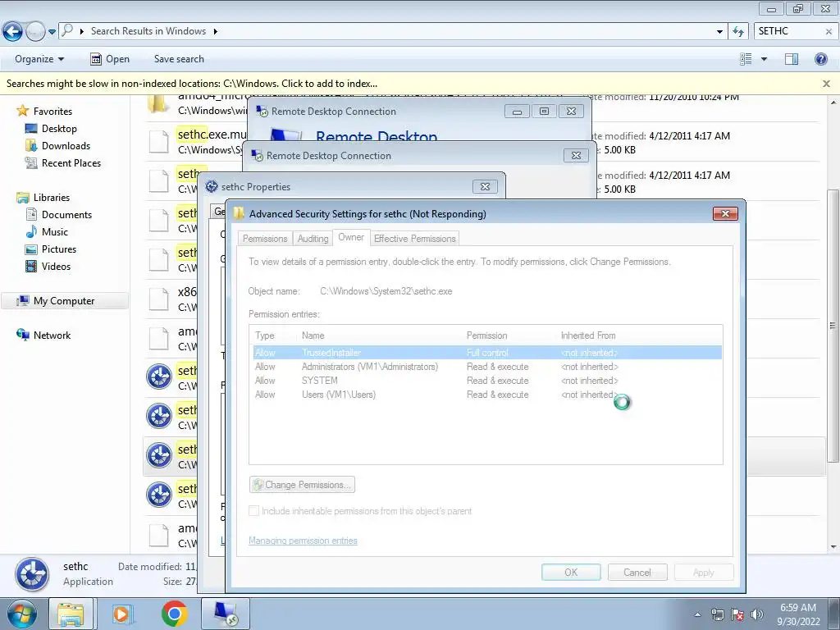Switch to the Effective Permissions tab
The height and width of the screenshot is (630, 840).
414,239
